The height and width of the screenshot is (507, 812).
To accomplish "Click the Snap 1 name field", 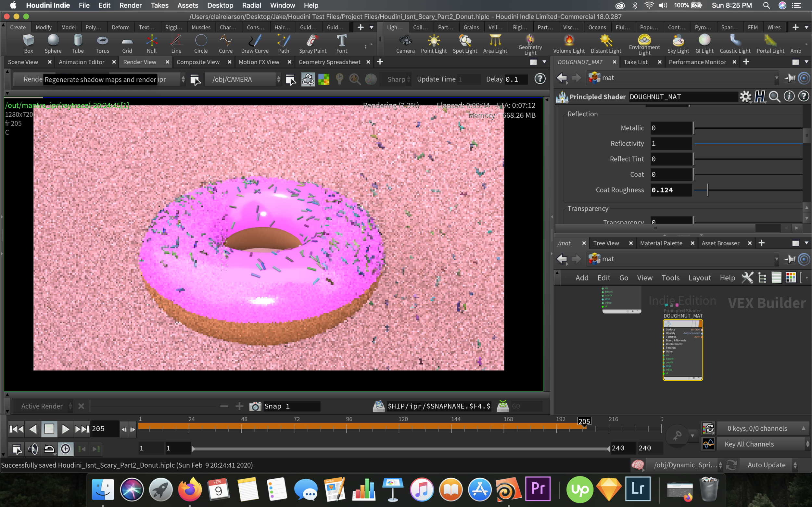I will pyautogui.click(x=292, y=406).
